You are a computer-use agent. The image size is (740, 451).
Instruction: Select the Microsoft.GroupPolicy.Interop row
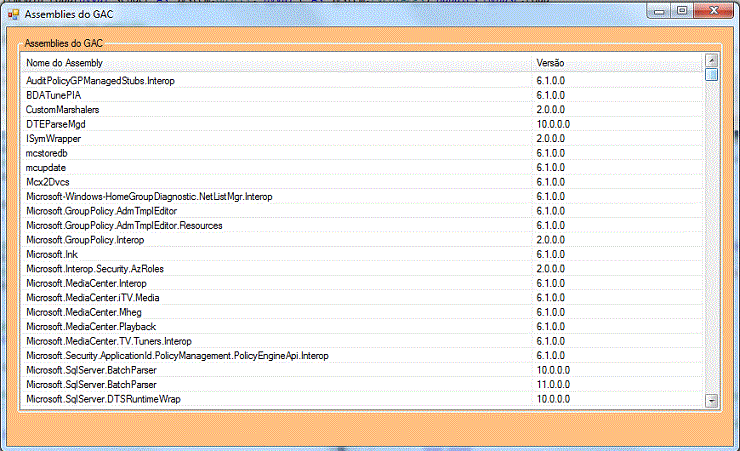[x=362, y=240]
